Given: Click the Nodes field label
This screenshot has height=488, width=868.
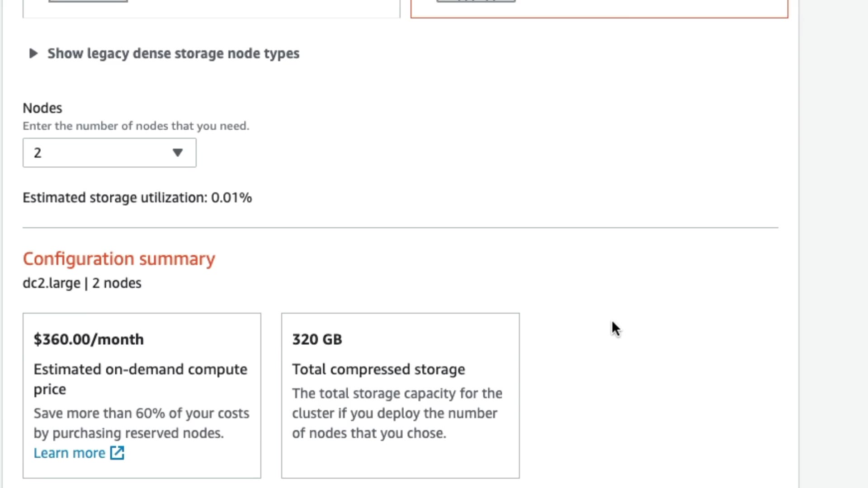Looking at the screenshot, I should coord(42,108).
